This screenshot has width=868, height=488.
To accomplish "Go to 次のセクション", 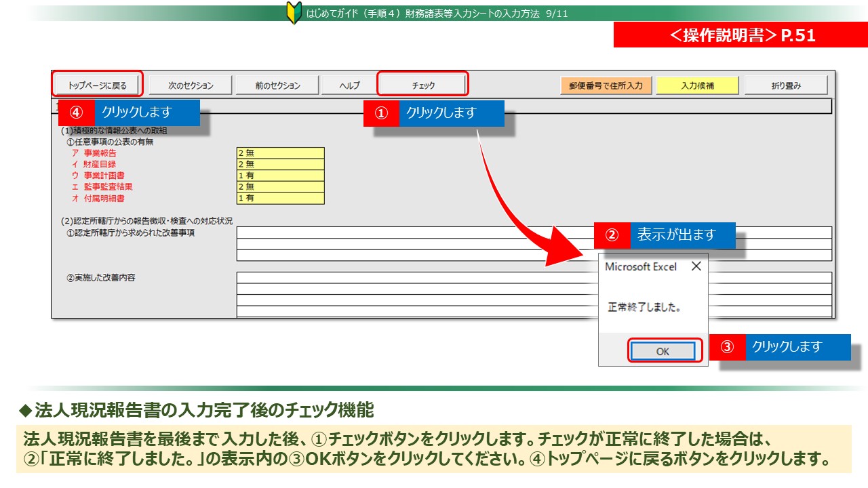I will point(191,85).
